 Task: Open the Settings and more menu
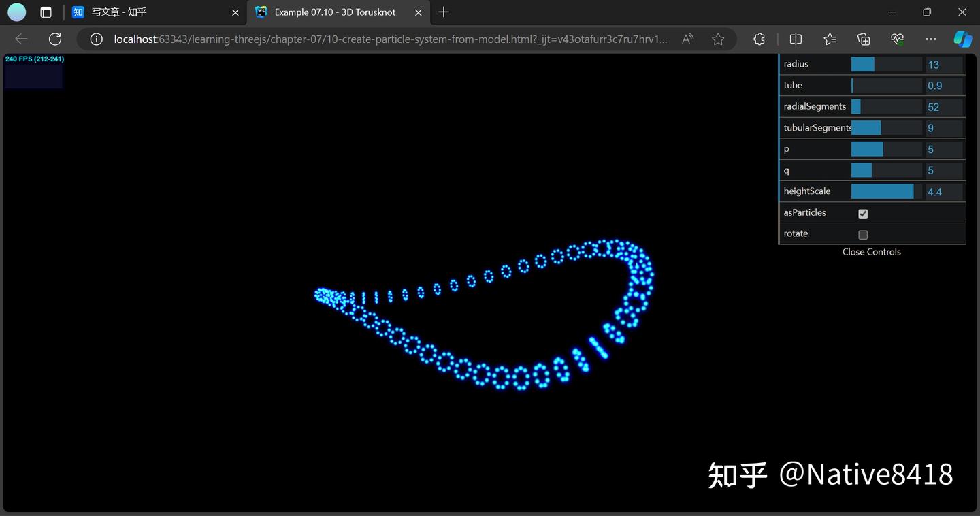pos(930,39)
